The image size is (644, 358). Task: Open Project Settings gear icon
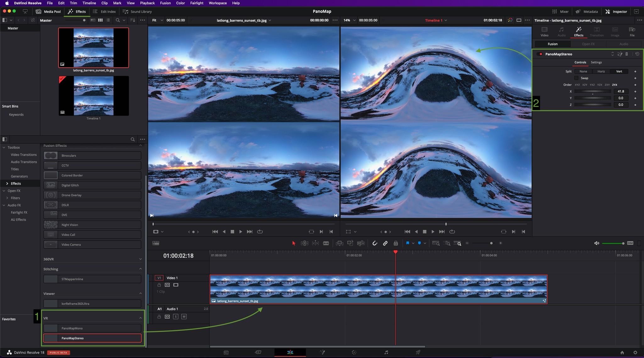[635, 353]
